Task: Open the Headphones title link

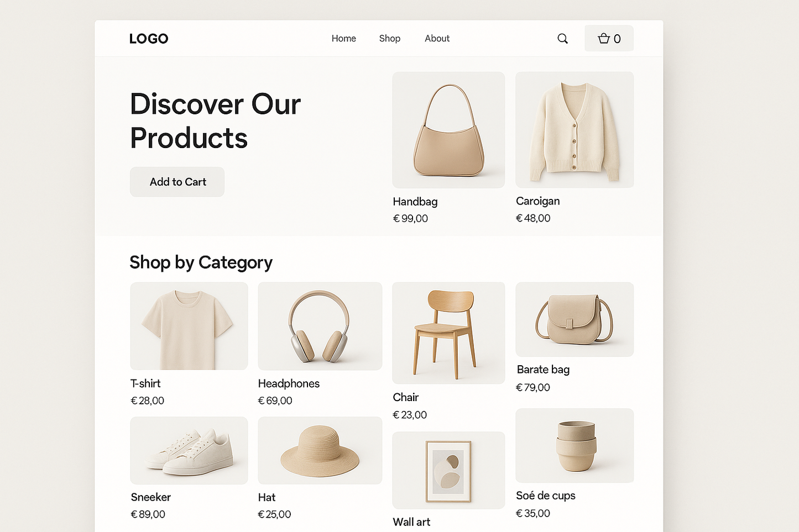Action: [289, 383]
